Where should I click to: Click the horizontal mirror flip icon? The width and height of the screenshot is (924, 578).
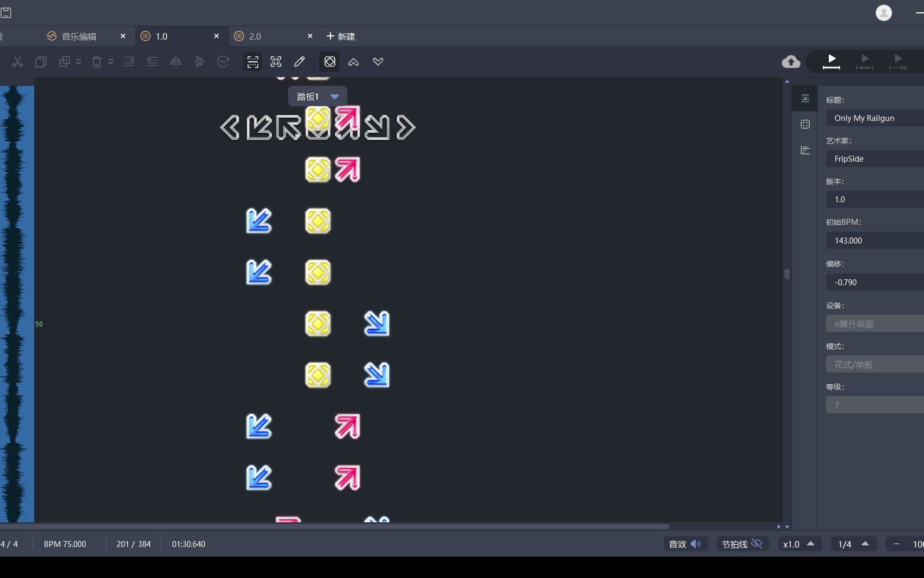coord(176,62)
